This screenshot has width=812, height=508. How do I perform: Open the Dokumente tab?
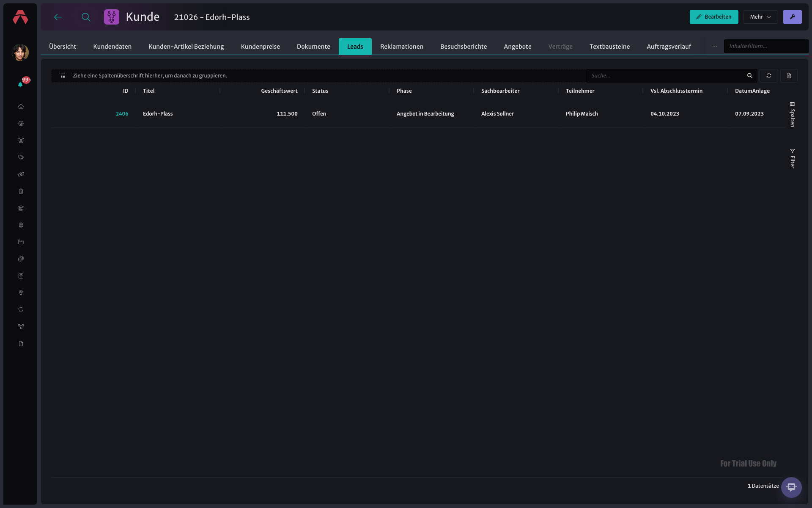313,47
